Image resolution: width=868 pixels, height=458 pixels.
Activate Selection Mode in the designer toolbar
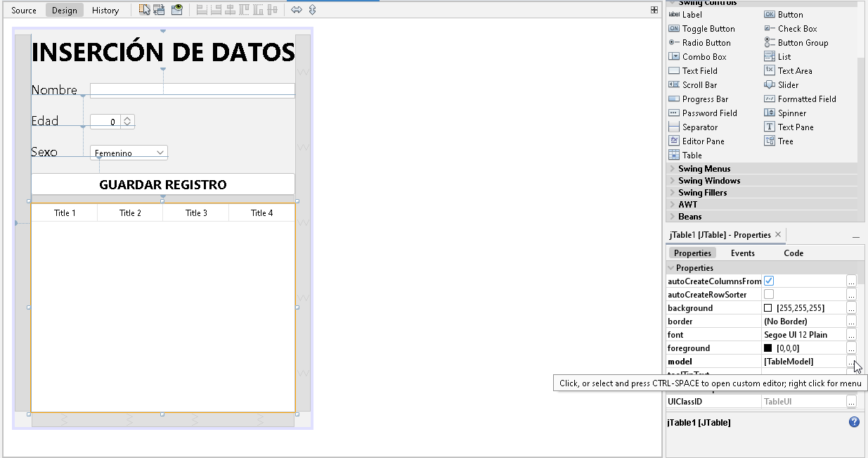tap(145, 9)
